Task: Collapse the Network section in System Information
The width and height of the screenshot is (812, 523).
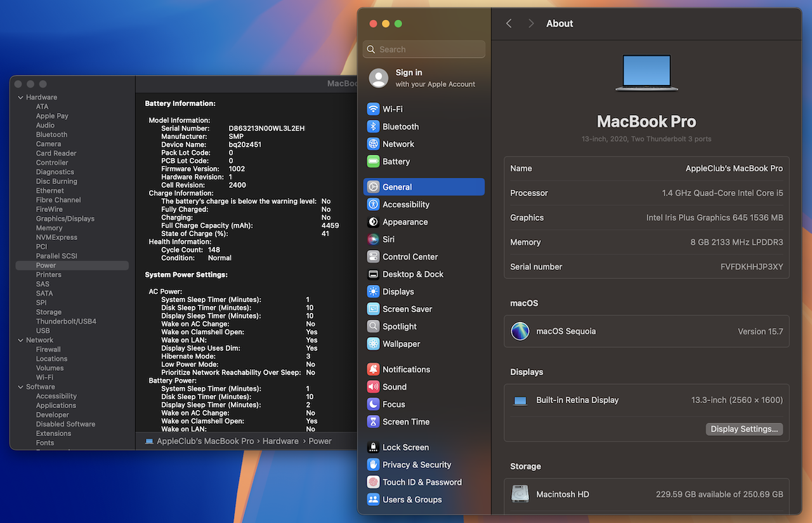Action: (x=20, y=340)
